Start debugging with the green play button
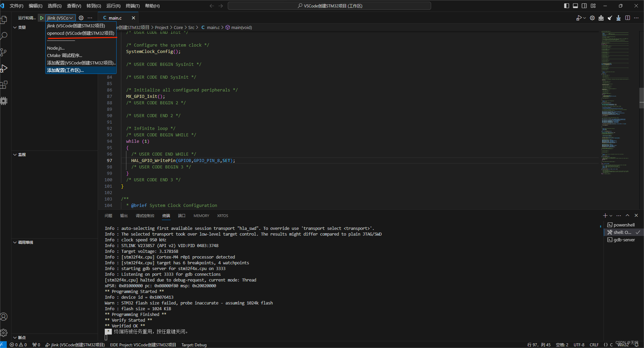Screen dimensions: 644x348 [x=42, y=18]
